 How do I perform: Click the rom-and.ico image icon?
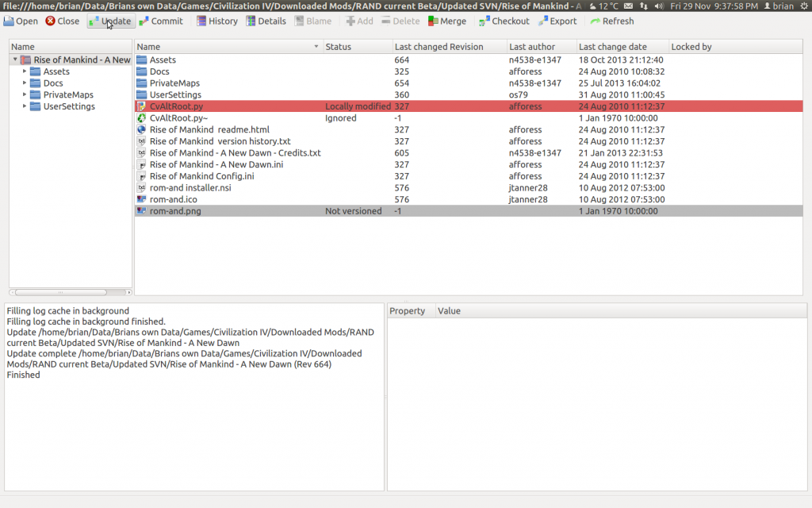click(141, 199)
